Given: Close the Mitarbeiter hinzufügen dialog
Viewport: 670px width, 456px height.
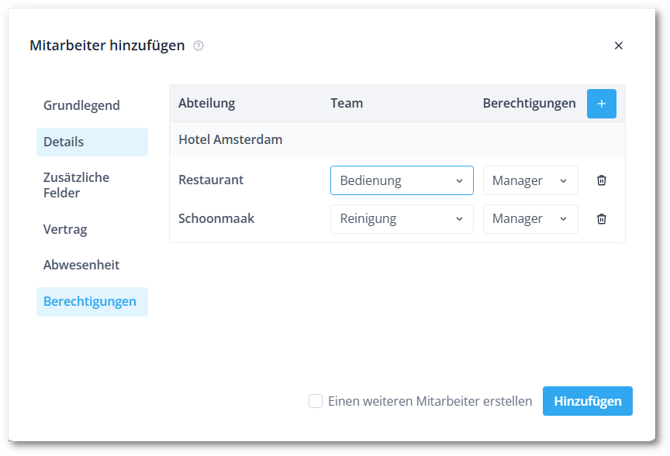Looking at the screenshot, I should tap(618, 46).
